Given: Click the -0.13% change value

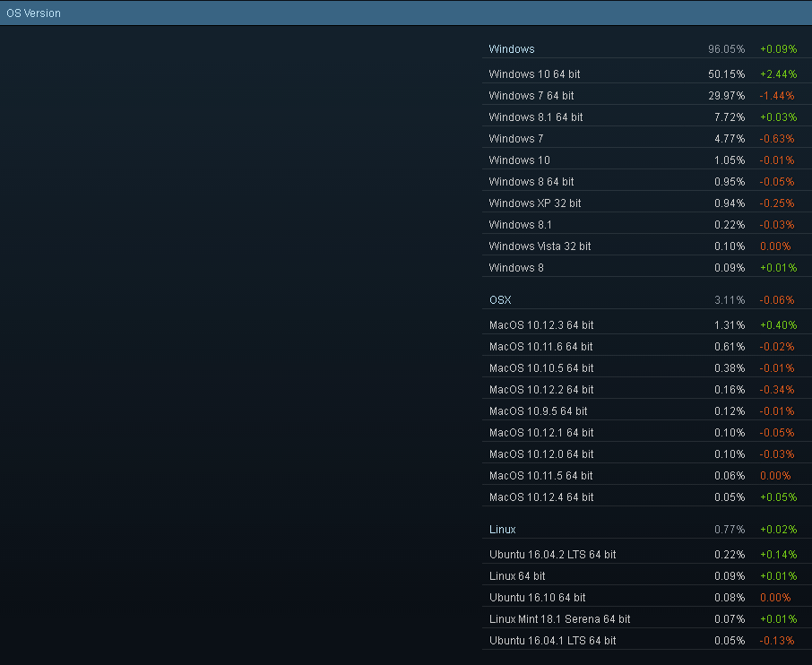Looking at the screenshot, I should pyautogui.click(x=777, y=641).
